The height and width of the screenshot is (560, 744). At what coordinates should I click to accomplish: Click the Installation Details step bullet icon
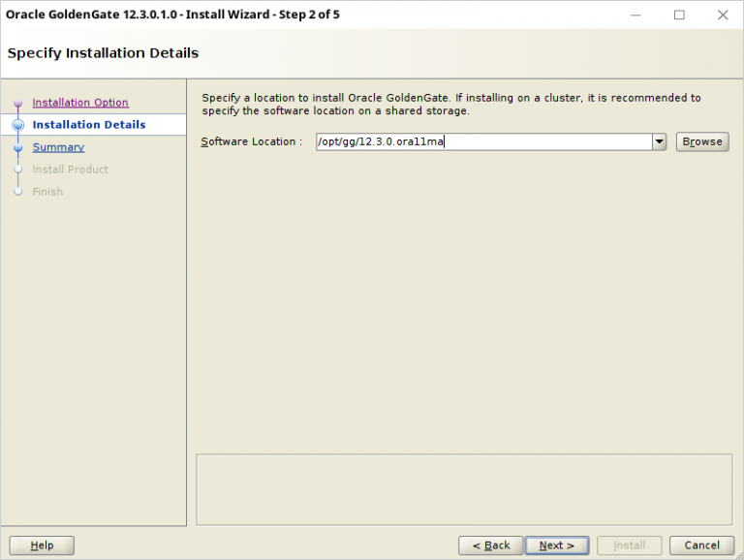(x=17, y=125)
